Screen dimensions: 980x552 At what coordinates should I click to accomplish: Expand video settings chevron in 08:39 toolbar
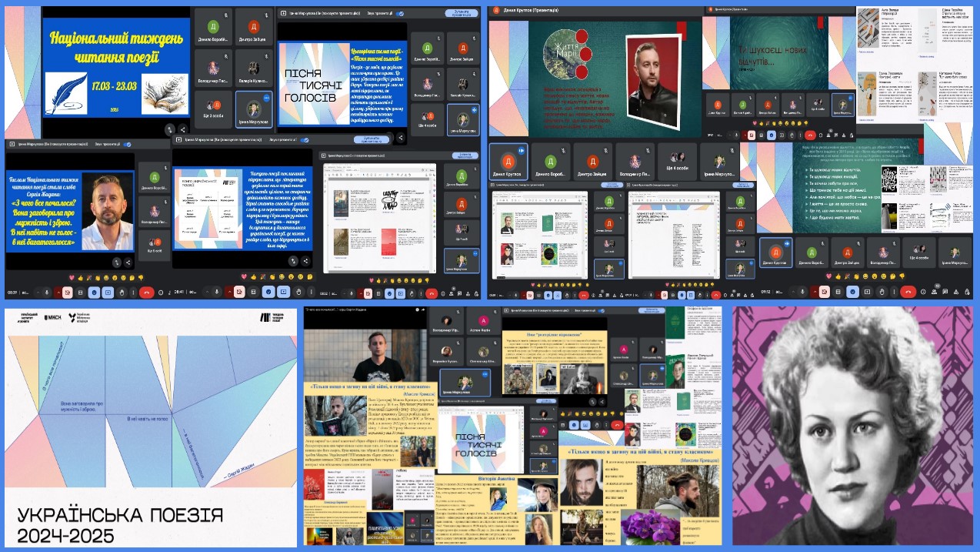click(58, 293)
